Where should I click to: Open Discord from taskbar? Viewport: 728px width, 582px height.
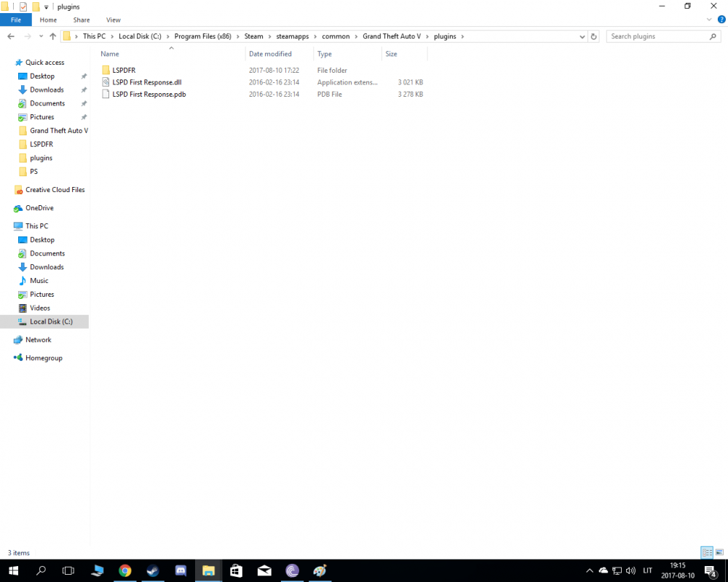[x=181, y=570]
